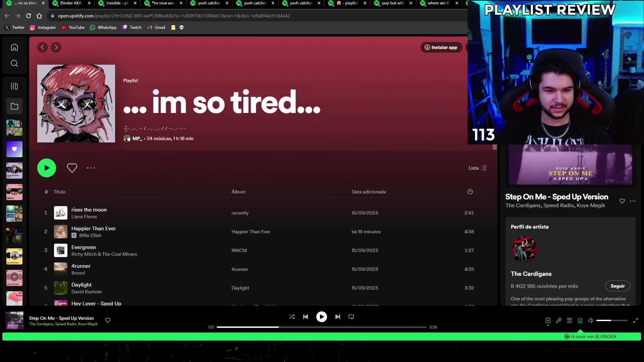Open Liked Songs purple heart tile
The width and height of the screenshot is (644, 362).
[14, 149]
